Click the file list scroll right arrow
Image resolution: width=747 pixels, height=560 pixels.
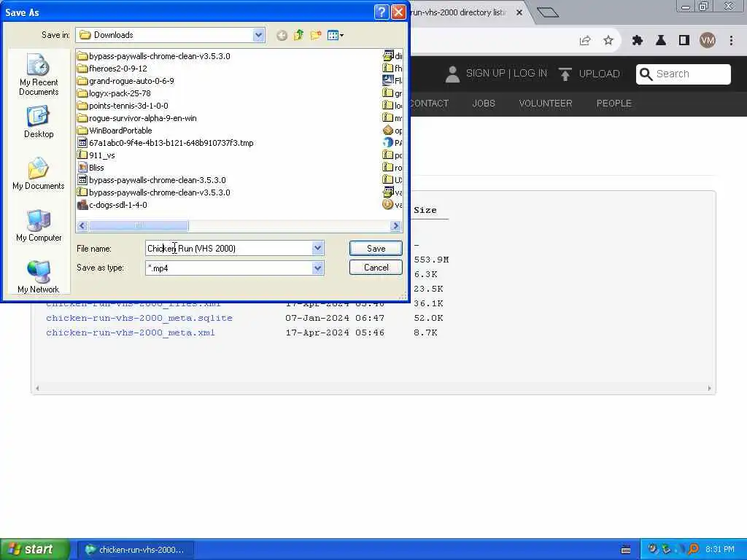click(x=395, y=226)
